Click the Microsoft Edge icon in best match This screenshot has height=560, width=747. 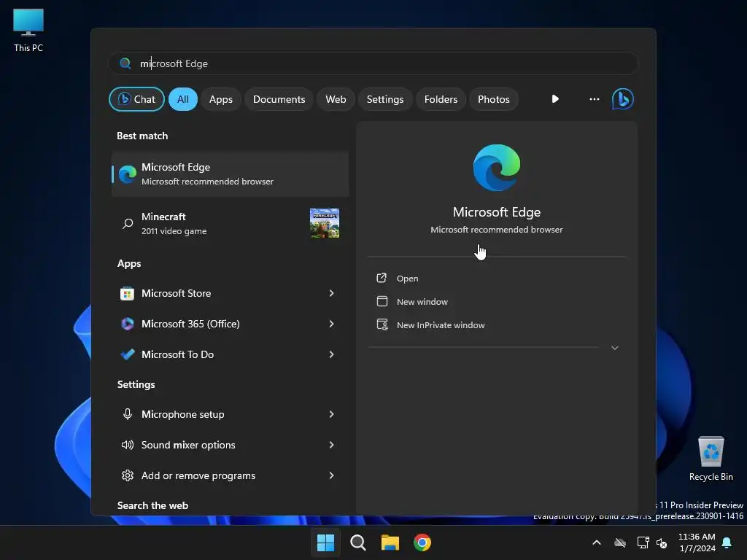pos(127,174)
